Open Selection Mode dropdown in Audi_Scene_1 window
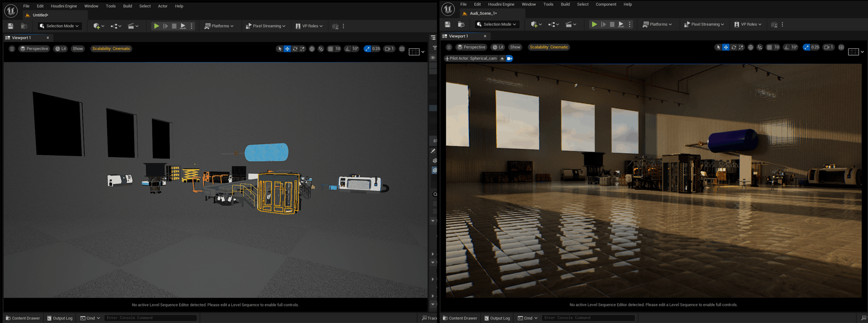This screenshot has height=323, width=868. click(x=497, y=24)
